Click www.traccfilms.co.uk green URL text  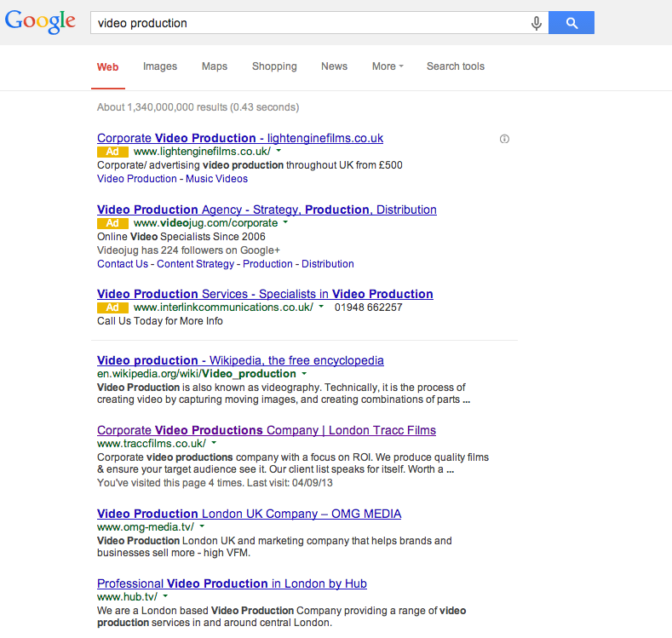152,444
